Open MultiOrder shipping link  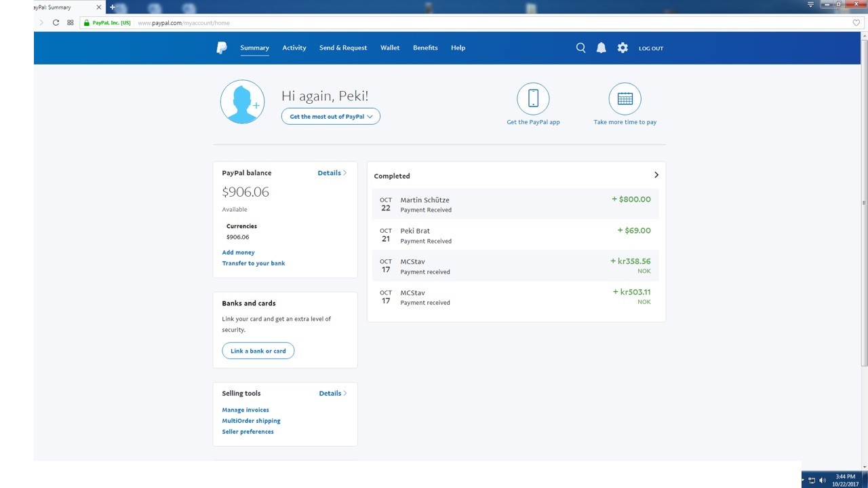[251, 421]
